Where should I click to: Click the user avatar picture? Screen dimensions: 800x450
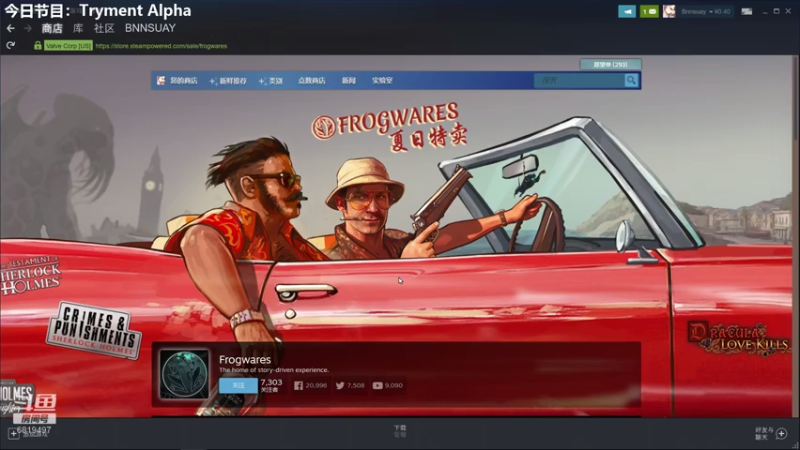(x=669, y=11)
